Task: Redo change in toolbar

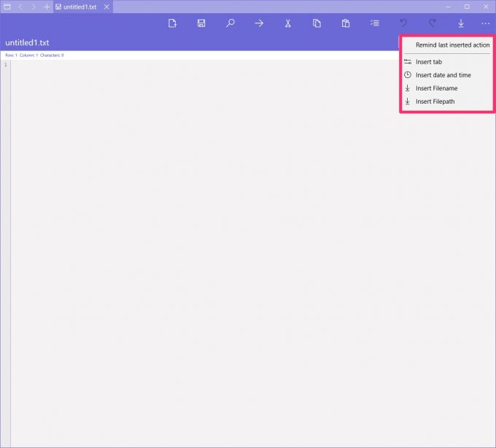Action: coord(433,23)
